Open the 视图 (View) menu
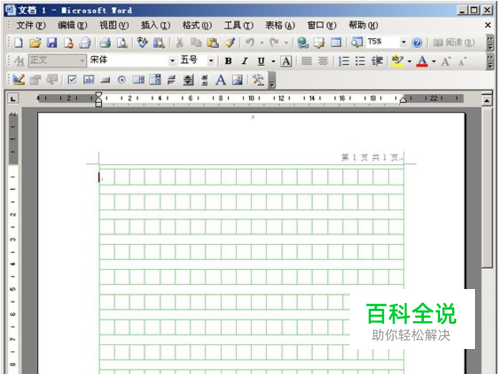 coord(114,25)
